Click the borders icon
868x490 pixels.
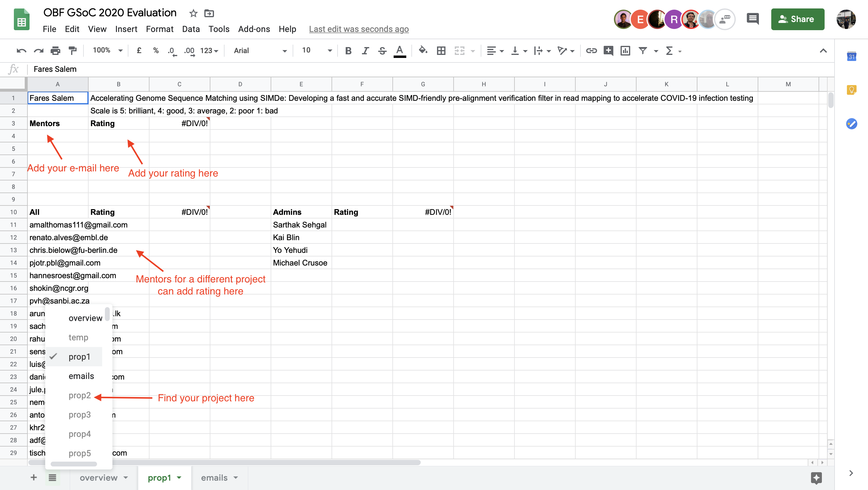[441, 51]
